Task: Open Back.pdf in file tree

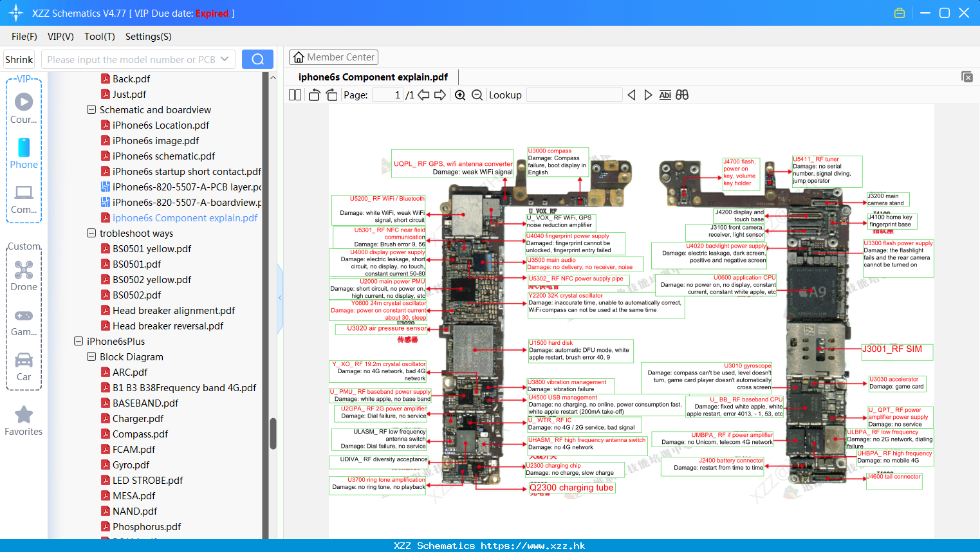Action: pos(131,78)
